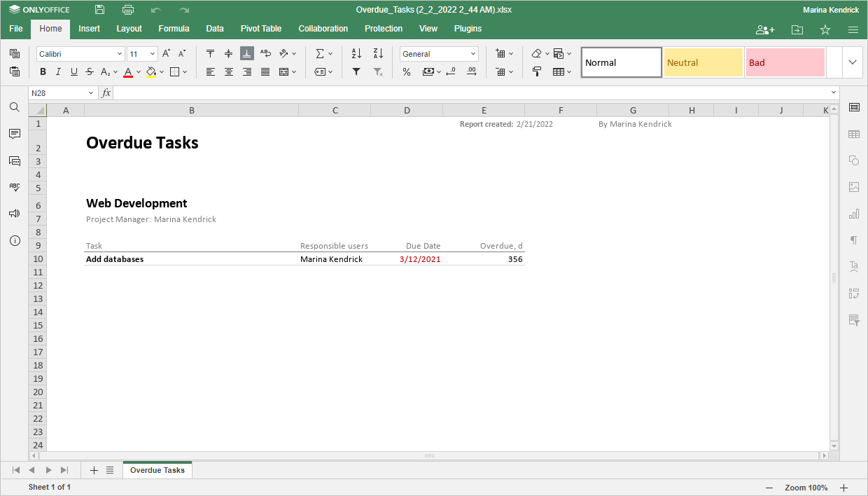Sort descending Z to A
The height and width of the screenshot is (496, 868).
coord(378,54)
